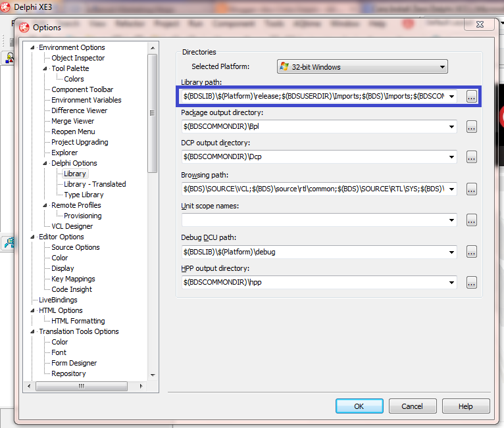Select Reopen Menu tree item
Viewport: 504px width, 428px height.
(x=73, y=131)
